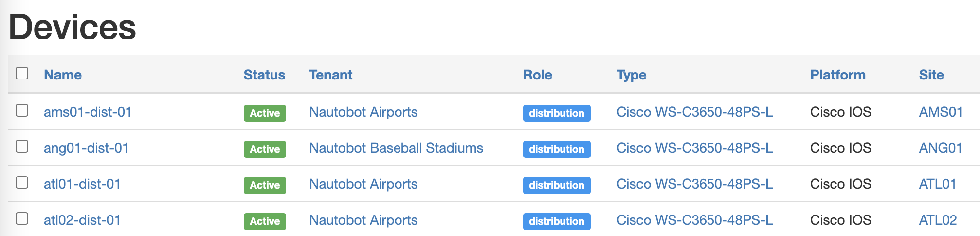Image resolution: width=980 pixels, height=236 pixels.
Task: Sort the list by Site
Action: pos(931,75)
